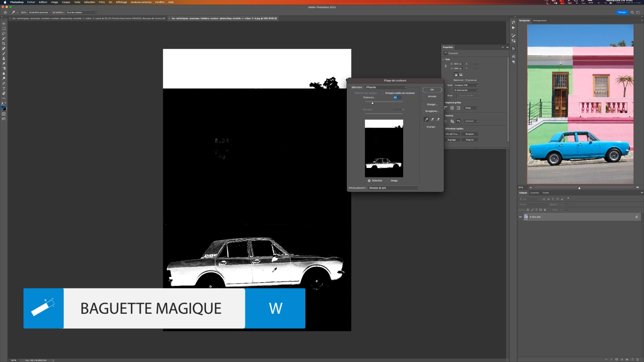
Task: Click the Tolérance value input field
Action: [397, 97]
